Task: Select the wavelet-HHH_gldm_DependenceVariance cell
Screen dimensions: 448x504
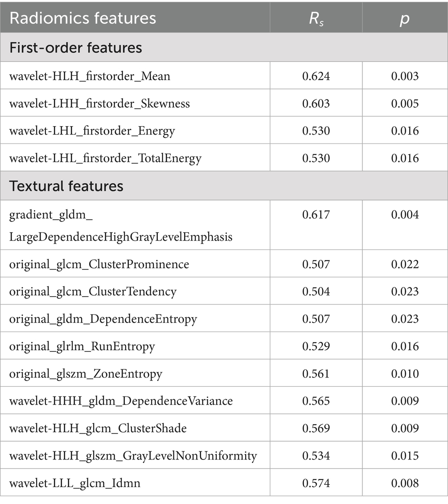Action: 121,401
